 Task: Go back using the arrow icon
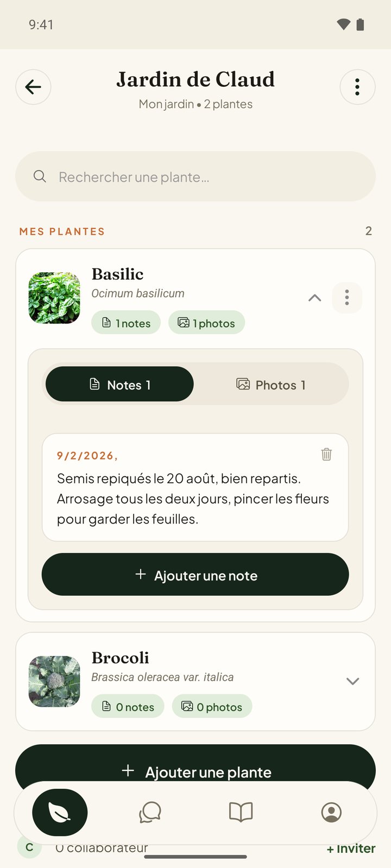pyautogui.click(x=33, y=87)
